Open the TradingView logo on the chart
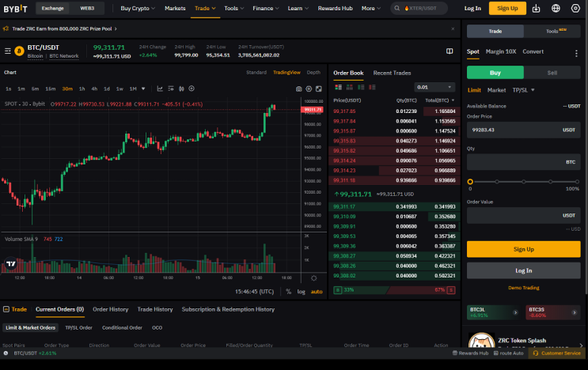The height and width of the screenshot is (370, 588). click(x=11, y=263)
